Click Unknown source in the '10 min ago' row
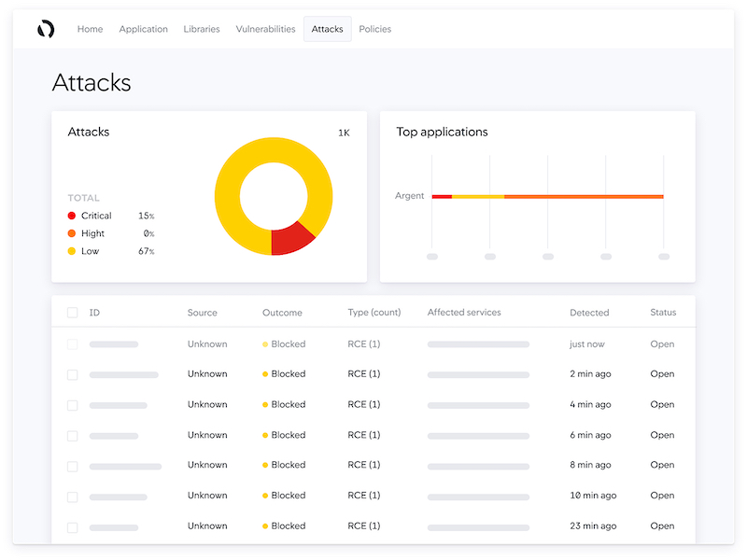This screenshot has height=560, width=747. point(207,496)
